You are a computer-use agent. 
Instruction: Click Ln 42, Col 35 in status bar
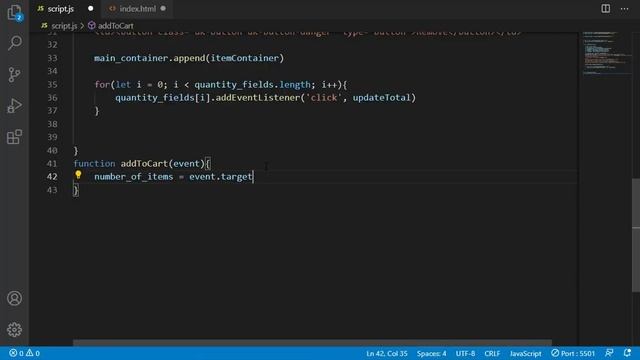click(387, 353)
